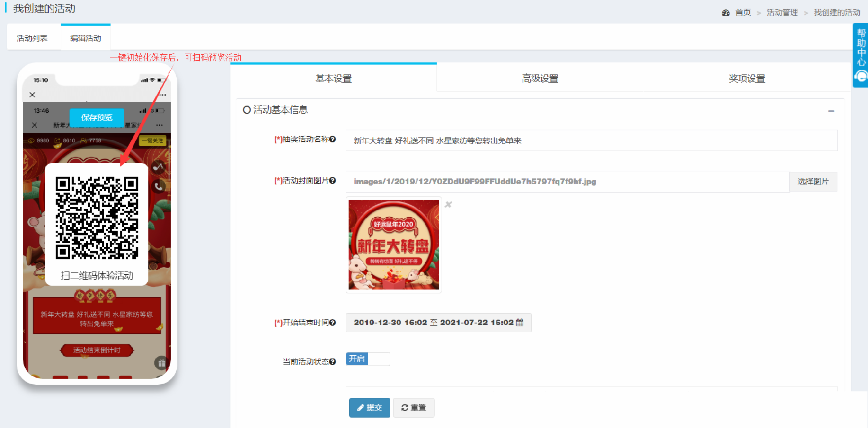Click the help icon next to 开始结束时间
The width and height of the screenshot is (868, 428).
pyautogui.click(x=332, y=322)
